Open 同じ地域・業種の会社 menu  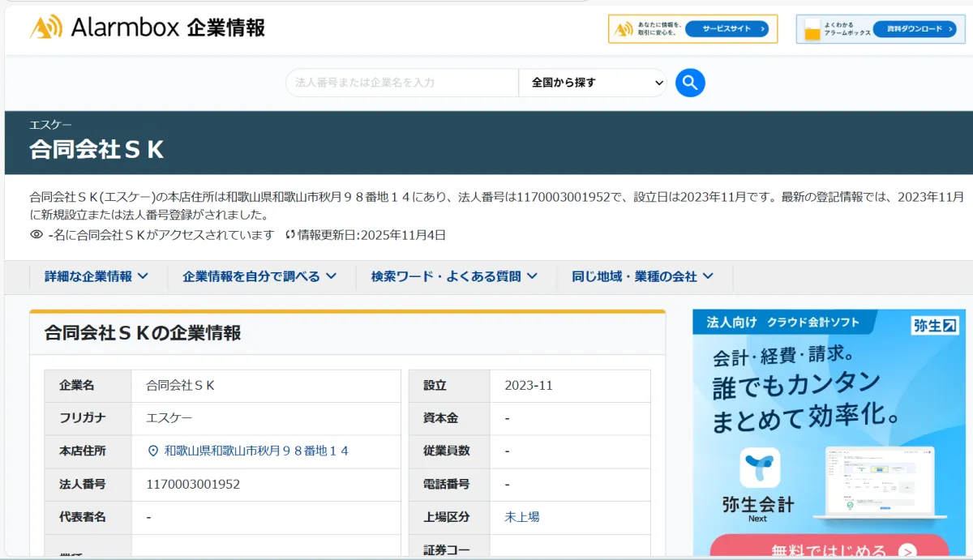pos(642,276)
